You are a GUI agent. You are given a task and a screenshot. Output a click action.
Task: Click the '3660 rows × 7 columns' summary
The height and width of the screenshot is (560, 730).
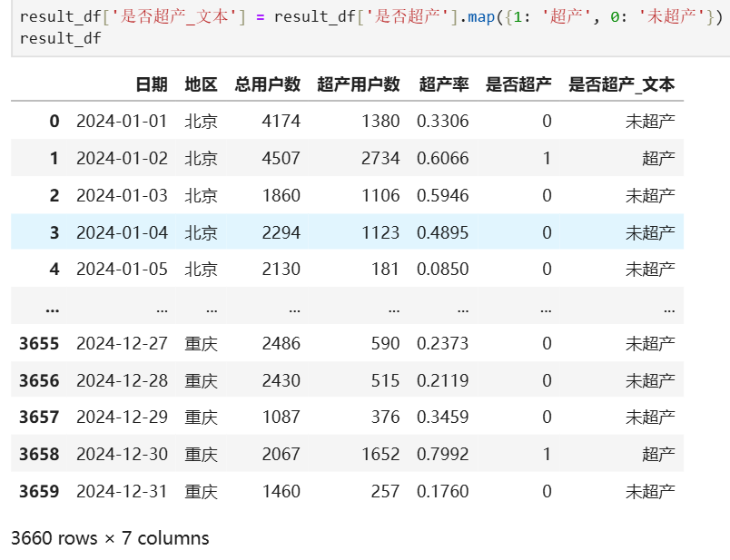[x=110, y=538]
